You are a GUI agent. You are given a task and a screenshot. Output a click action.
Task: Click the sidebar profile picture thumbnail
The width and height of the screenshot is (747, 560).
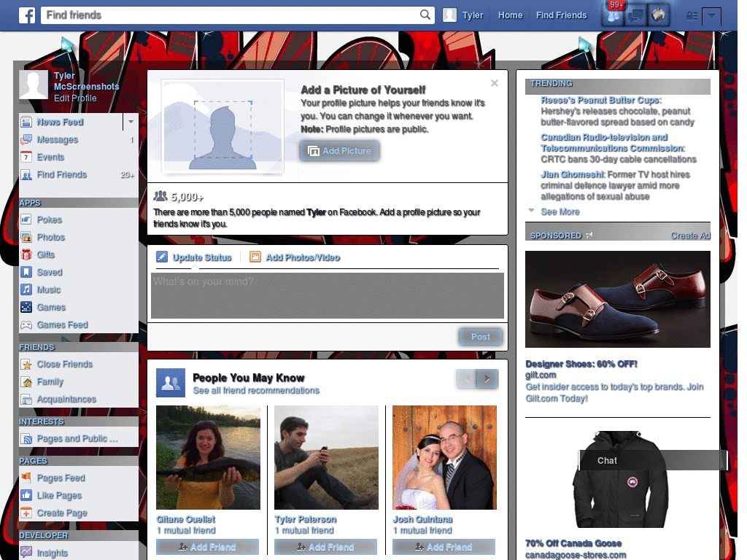34,85
